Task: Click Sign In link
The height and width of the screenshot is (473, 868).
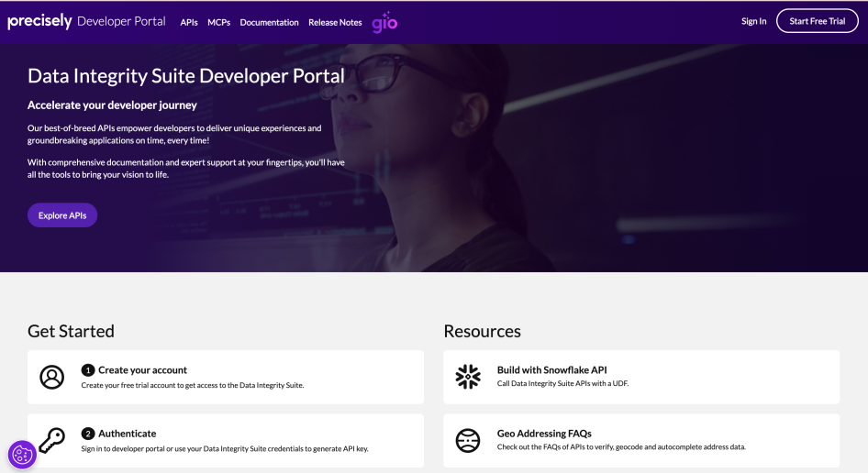Action: point(754,21)
